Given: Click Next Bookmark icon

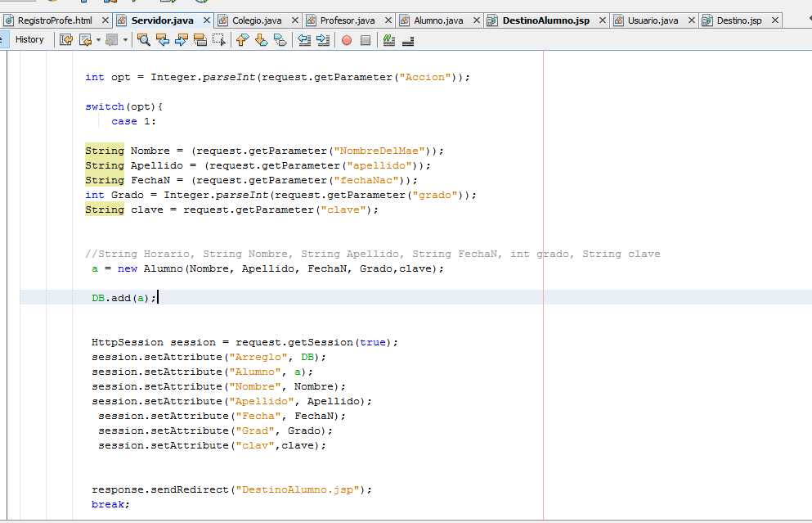Looking at the screenshot, I should tap(262, 40).
